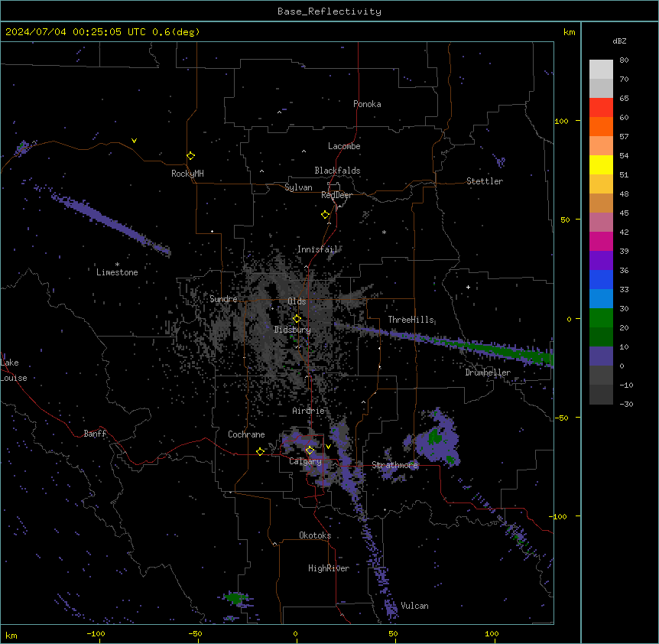Click the asterisk marker east of Innisfail
Screen dimensions: 659x644
(384, 232)
